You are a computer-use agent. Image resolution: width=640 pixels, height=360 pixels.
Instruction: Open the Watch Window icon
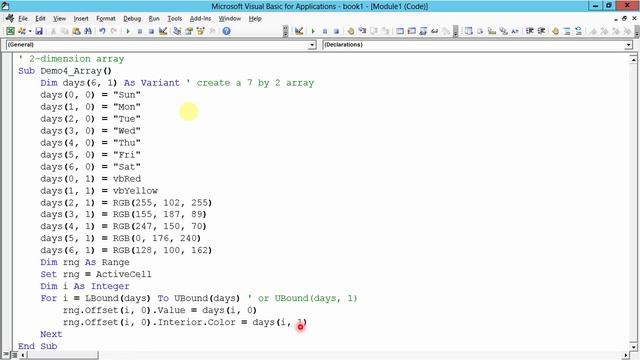point(423,31)
